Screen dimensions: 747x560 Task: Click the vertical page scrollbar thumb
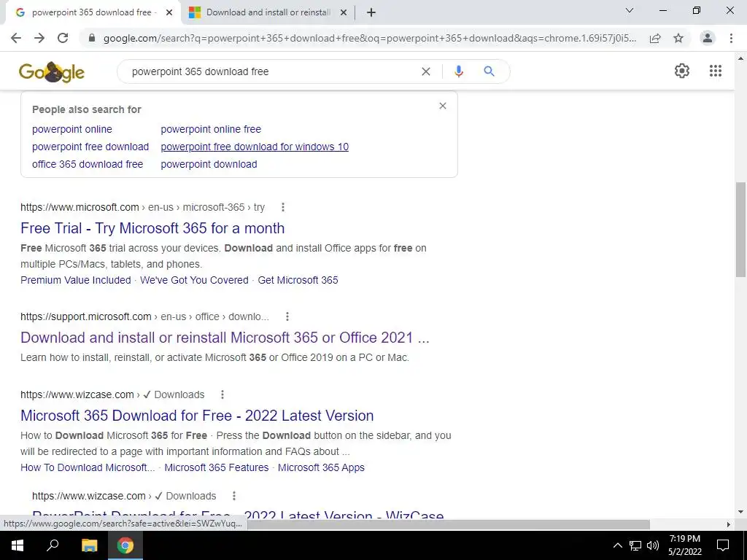[x=741, y=230]
